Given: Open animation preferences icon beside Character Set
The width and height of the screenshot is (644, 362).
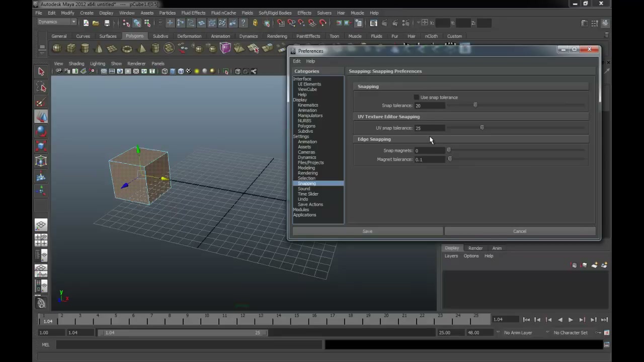Looking at the screenshot, I should pos(607,332).
